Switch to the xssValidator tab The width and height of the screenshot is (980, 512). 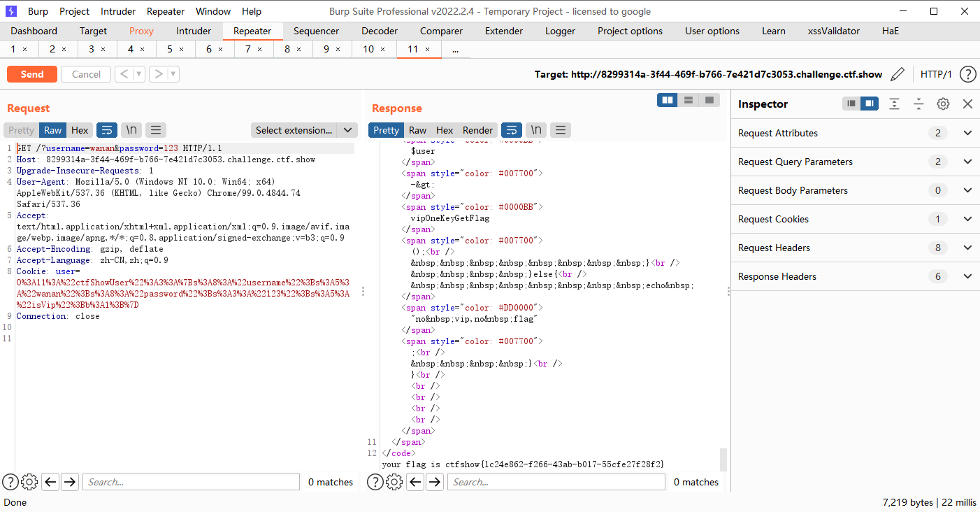(834, 31)
